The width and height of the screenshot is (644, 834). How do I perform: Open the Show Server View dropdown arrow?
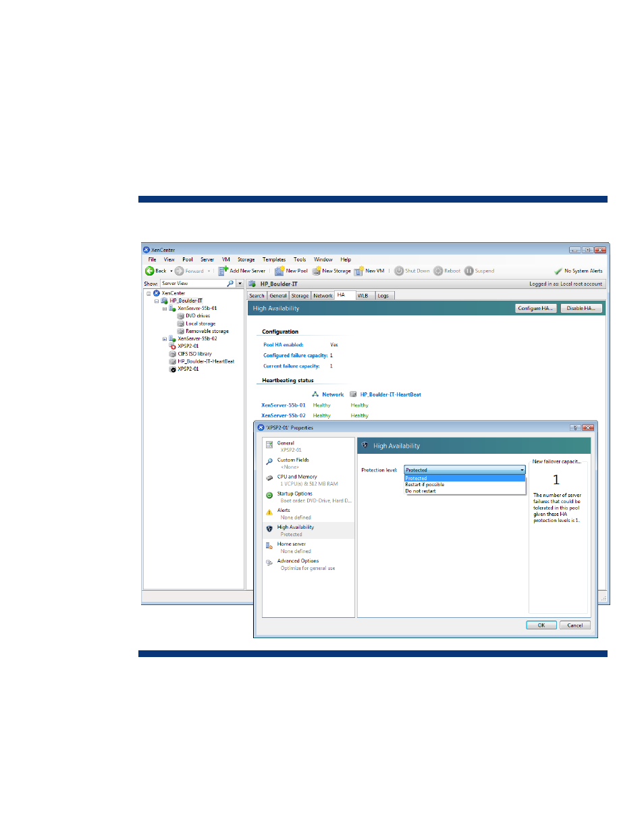point(240,284)
